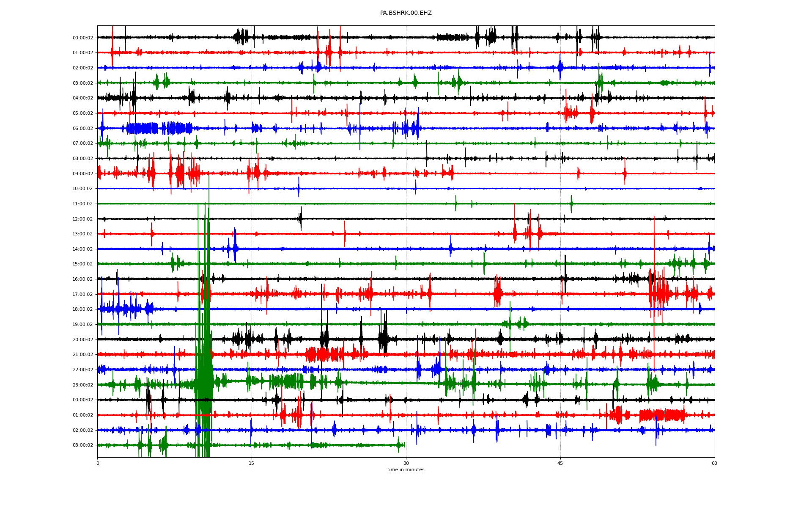Click the 18:00:02 trace time label

click(82, 309)
